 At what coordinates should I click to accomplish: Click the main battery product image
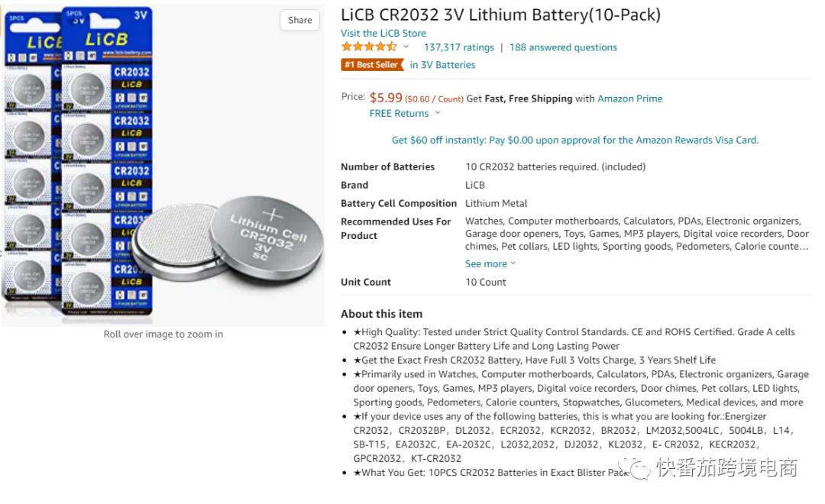(x=163, y=164)
